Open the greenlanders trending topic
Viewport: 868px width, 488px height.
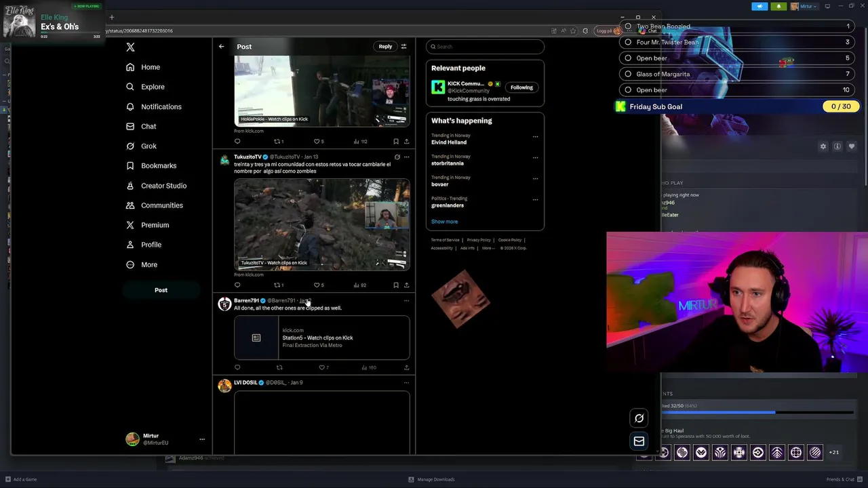(x=448, y=205)
